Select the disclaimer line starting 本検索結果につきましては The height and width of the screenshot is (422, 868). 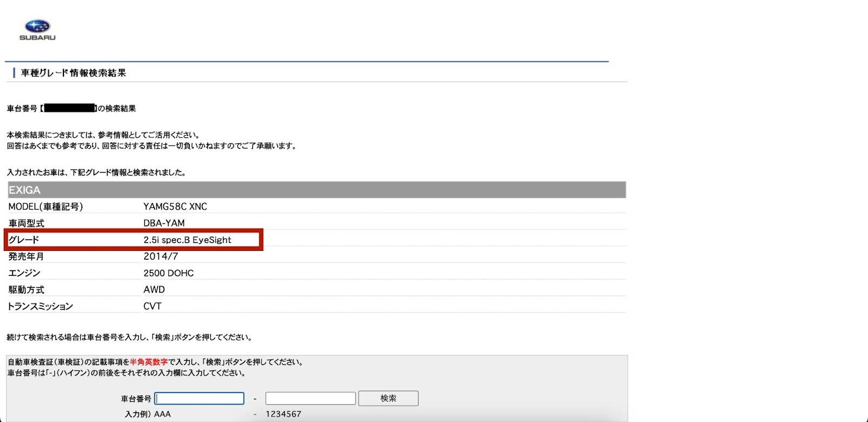click(x=104, y=135)
